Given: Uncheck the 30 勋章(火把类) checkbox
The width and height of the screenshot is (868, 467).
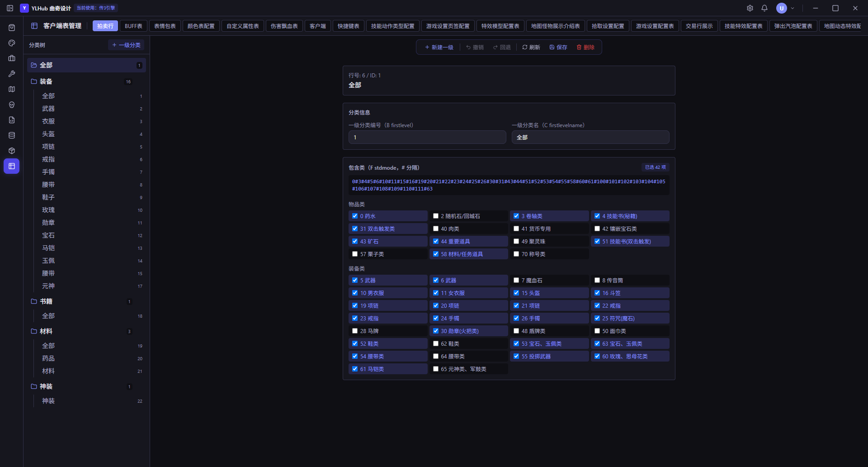Looking at the screenshot, I should [436, 331].
